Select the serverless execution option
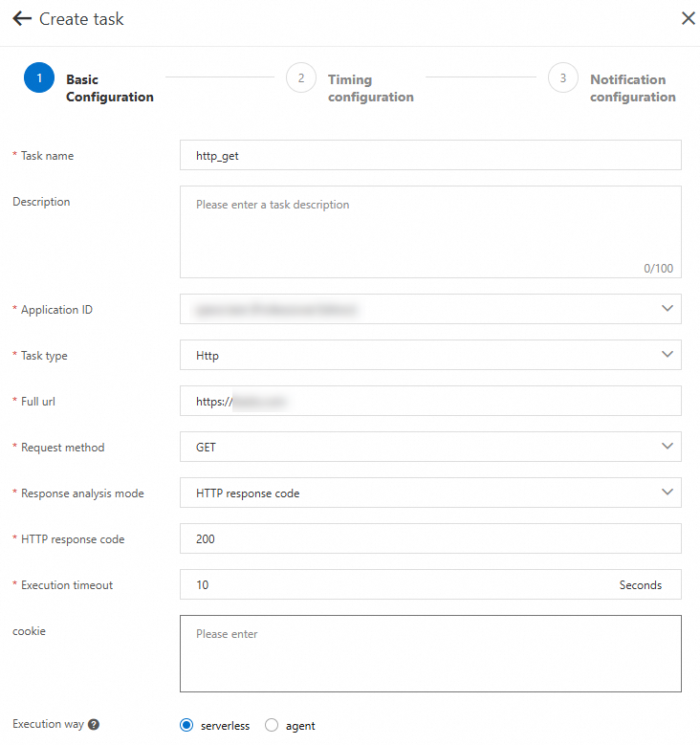 (x=186, y=725)
